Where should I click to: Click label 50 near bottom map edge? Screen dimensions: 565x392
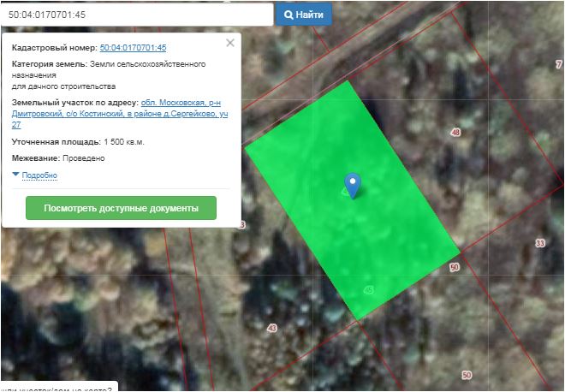tap(467, 375)
